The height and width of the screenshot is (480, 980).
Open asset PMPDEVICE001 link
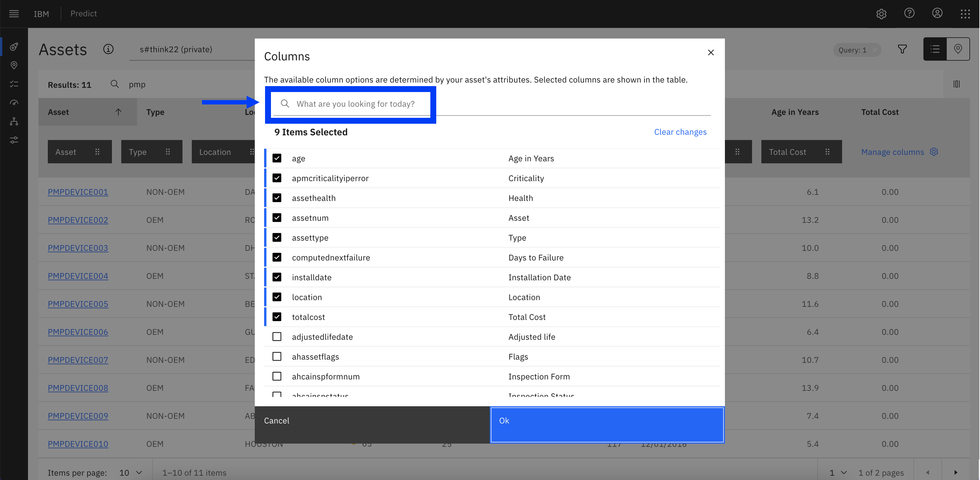tap(78, 192)
